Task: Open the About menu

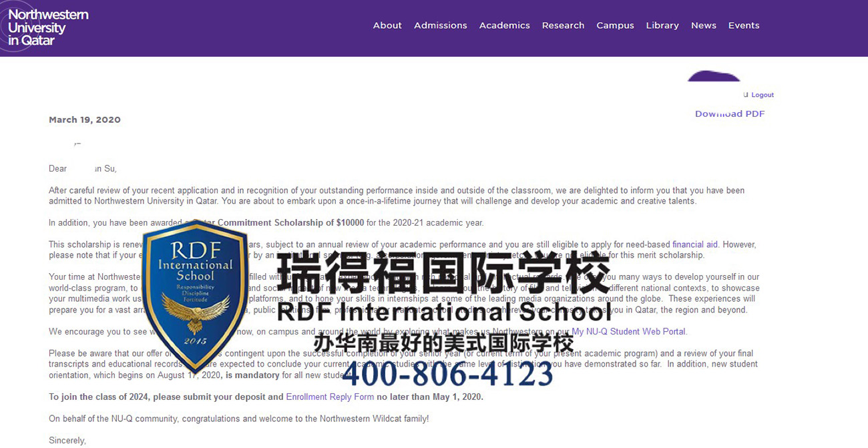Action: click(387, 25)
